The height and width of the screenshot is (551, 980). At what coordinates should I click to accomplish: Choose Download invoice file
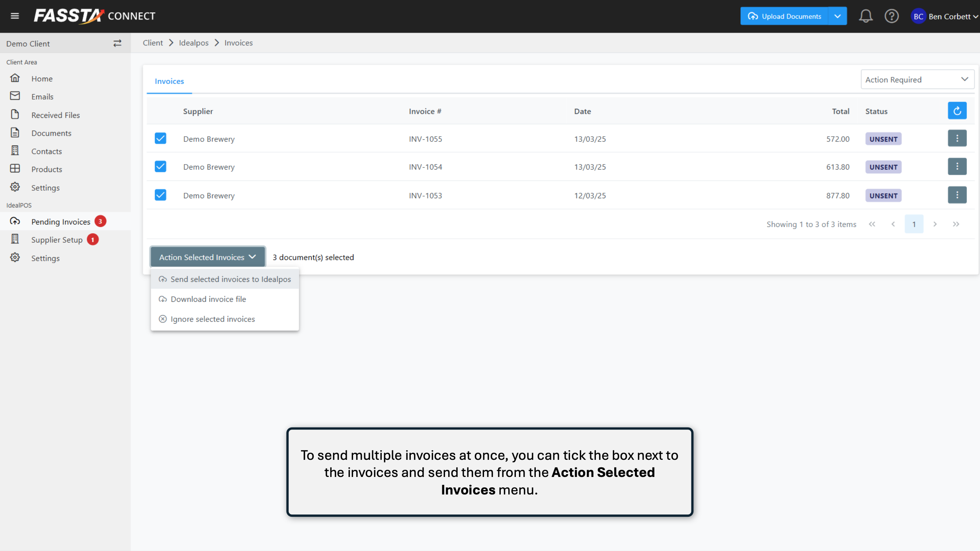[x=225, y=299]
